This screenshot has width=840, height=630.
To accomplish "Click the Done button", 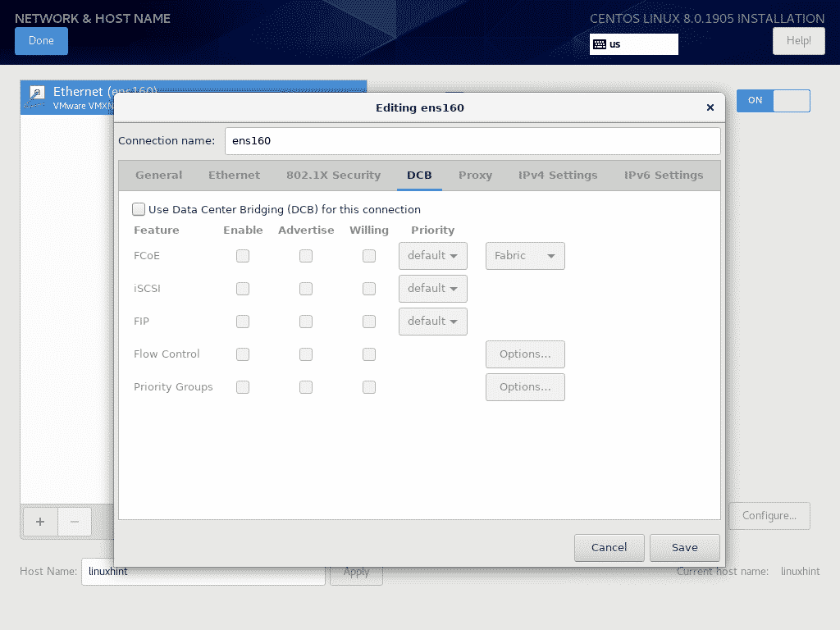I will 41,41.
